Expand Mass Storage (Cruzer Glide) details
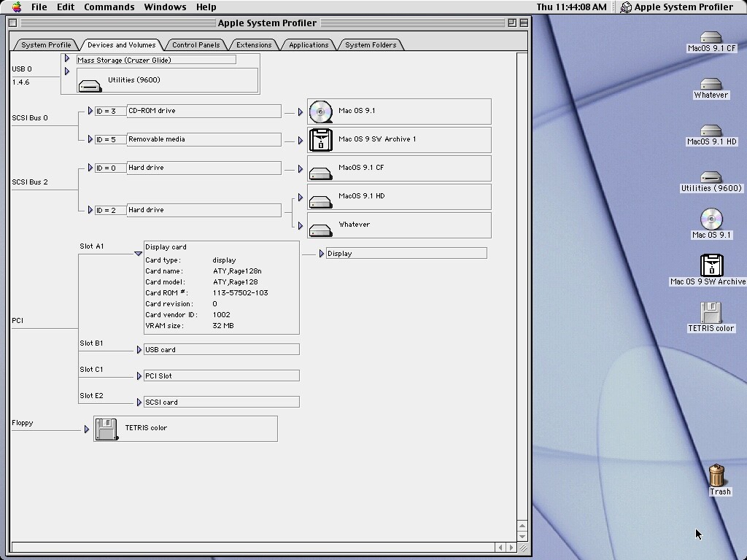The height and width of the screenshot is (560, 747). click(x=67, y=59)
